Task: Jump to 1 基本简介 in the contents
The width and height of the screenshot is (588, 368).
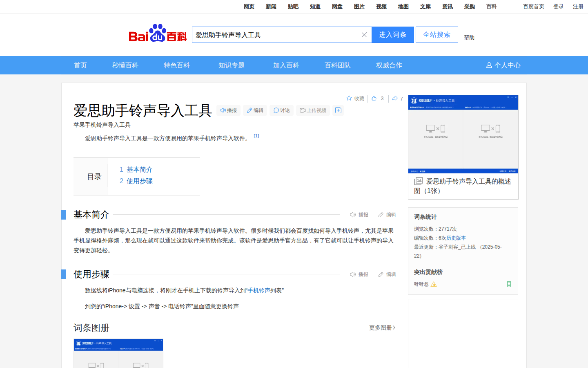Action: click(136, 169)
